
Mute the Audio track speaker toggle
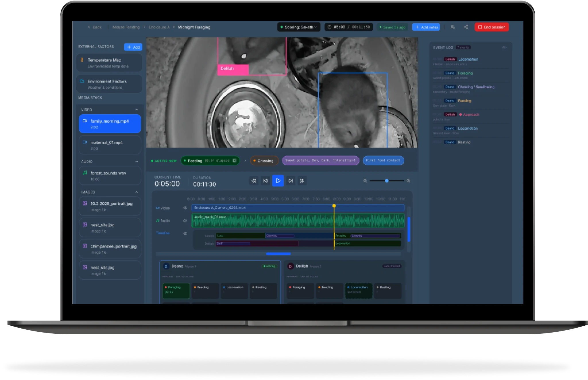coord(185,221)
